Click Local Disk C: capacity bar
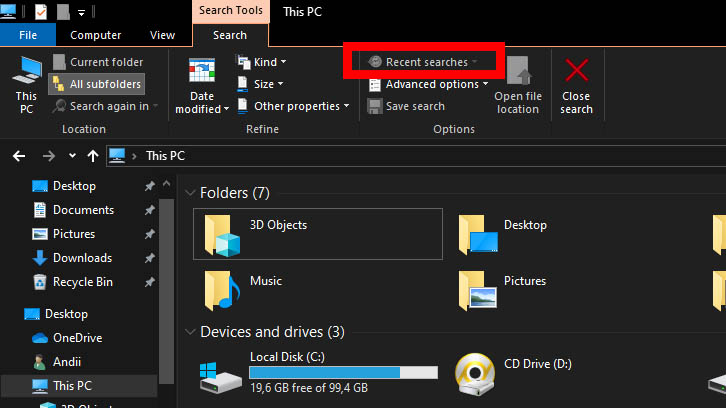Viewport: 726px width, 408px height. (343, 372)
